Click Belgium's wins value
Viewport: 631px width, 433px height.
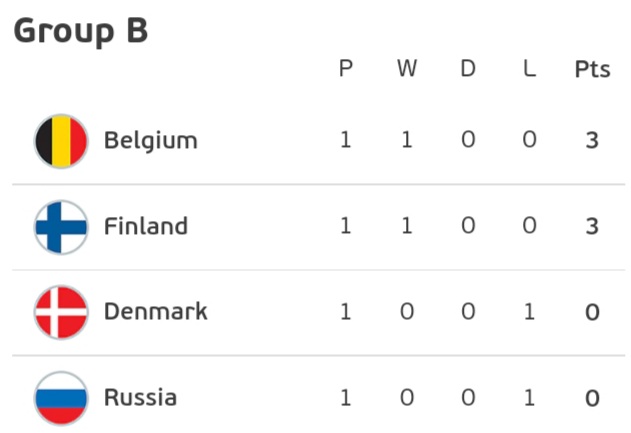tap(406, 141)
